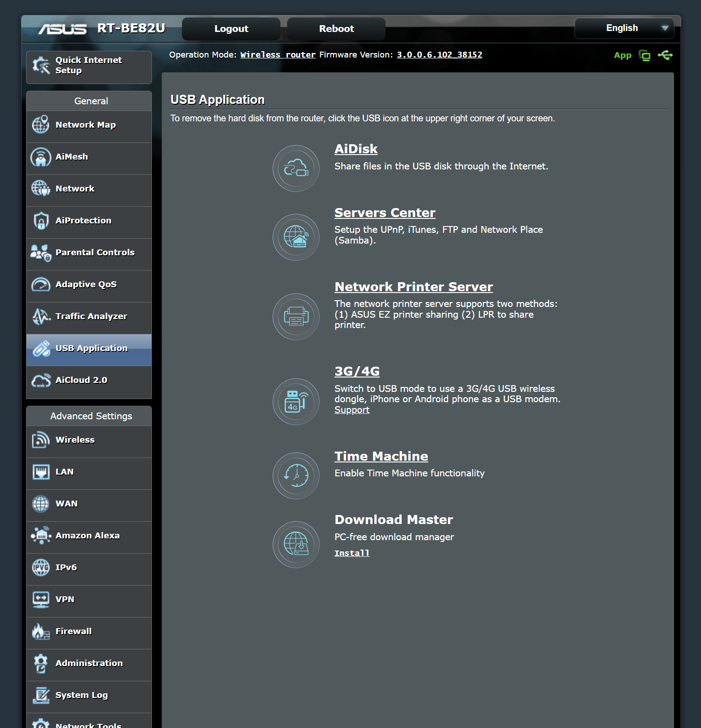
Task: Click Install under Download Master
Action: coord(352,553)
